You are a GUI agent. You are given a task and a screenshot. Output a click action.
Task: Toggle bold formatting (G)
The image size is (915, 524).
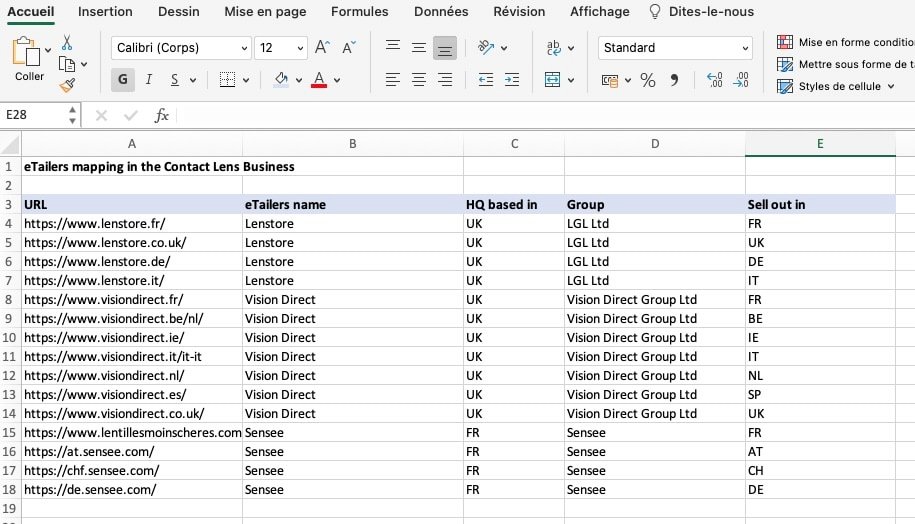tap(123, 80)
